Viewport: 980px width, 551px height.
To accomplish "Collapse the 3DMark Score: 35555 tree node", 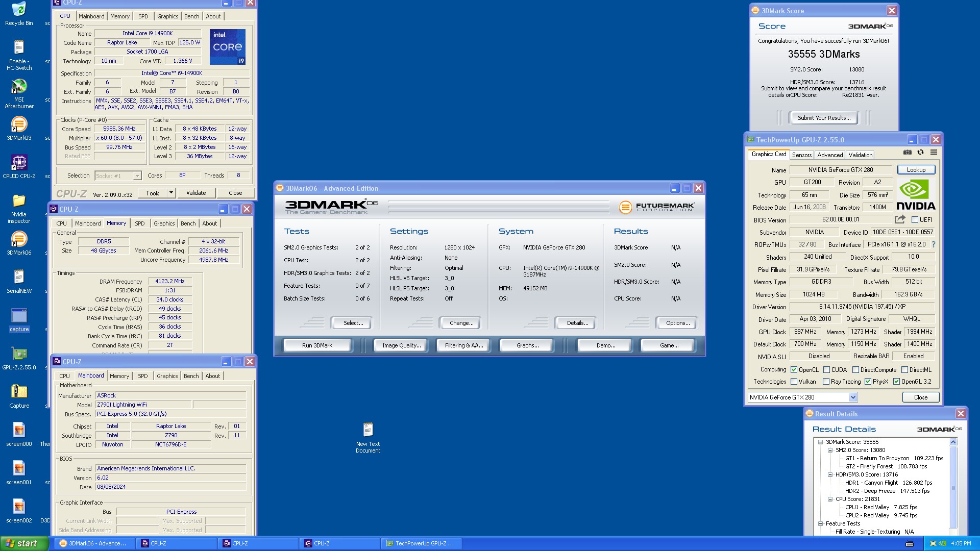I will click(x=820, y=442).
